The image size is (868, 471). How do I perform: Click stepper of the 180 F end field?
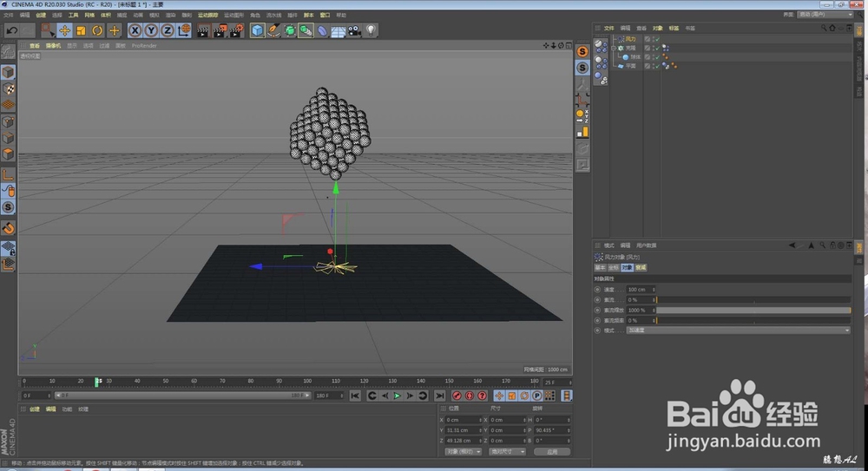341,396
